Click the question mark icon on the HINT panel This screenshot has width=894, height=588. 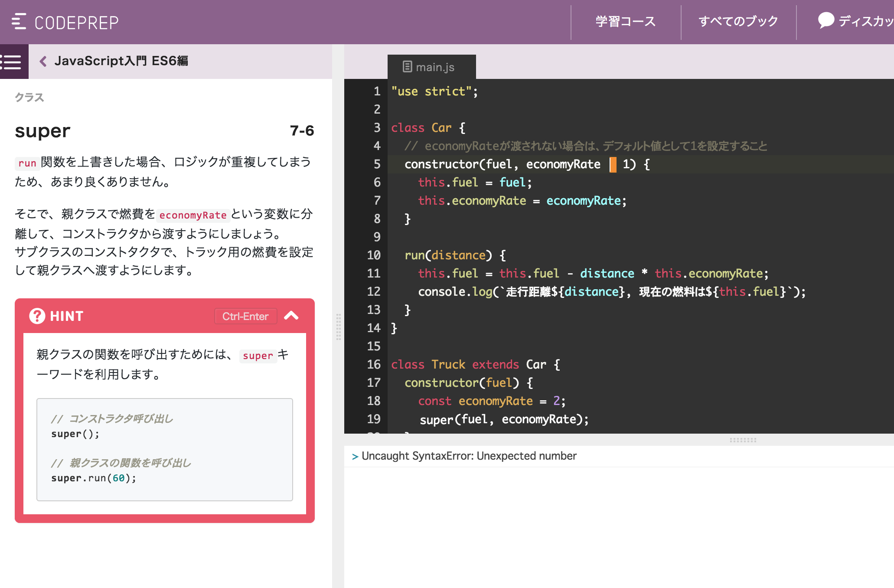point(38,316)
